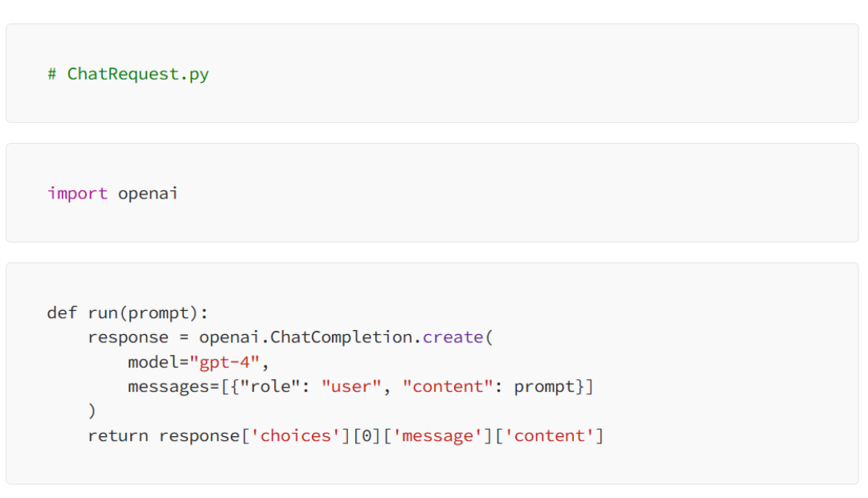
Task: Click the red "user" string value
Action: click(350, 386)
